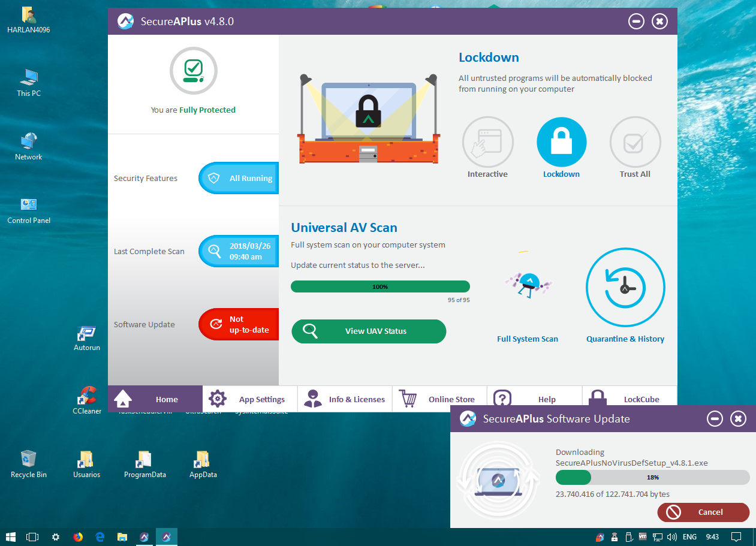This screenshot has height=546, width=756.
Task: Open the Online Store tab
Action: [439, 399]
